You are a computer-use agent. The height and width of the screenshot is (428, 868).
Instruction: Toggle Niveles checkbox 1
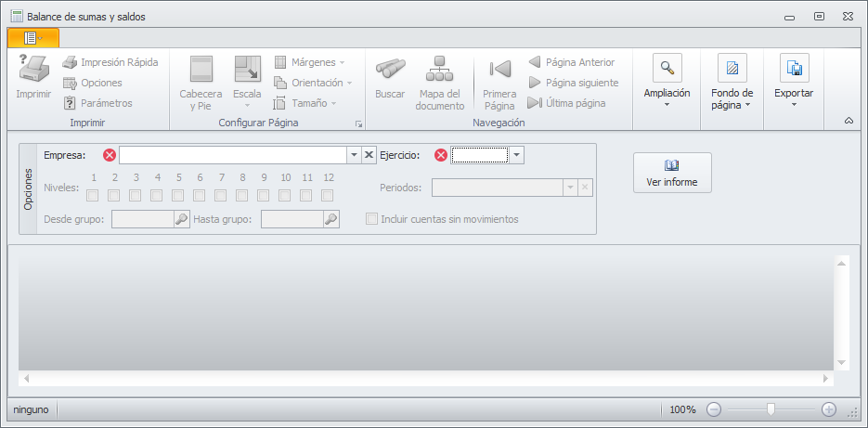(x=93, y=196)
